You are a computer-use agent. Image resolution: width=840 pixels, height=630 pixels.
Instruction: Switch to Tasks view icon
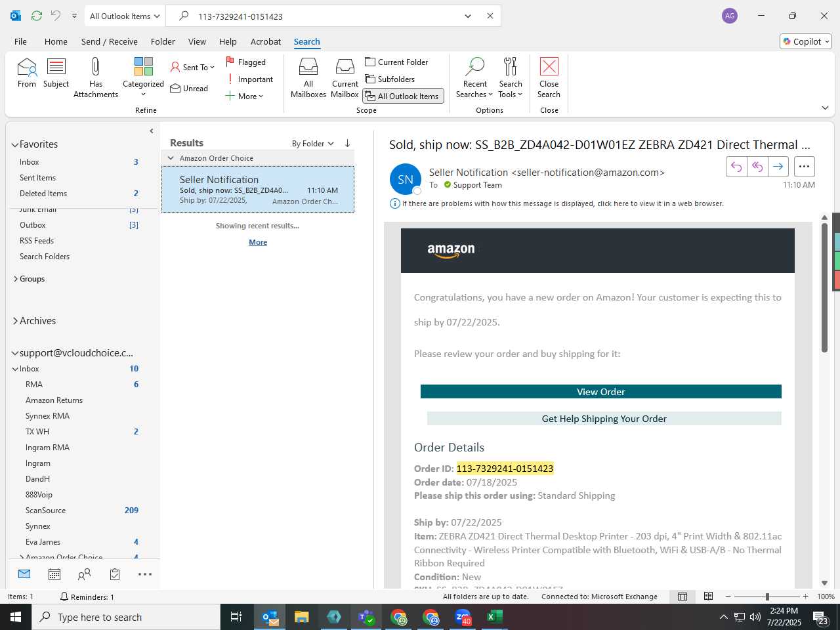(115, 574)
